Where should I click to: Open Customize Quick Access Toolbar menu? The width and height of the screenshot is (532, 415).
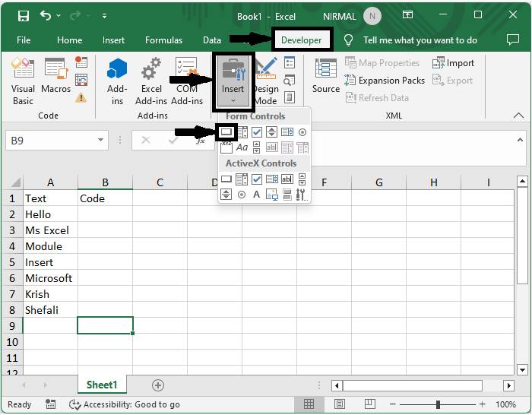(x=105, y=16)
